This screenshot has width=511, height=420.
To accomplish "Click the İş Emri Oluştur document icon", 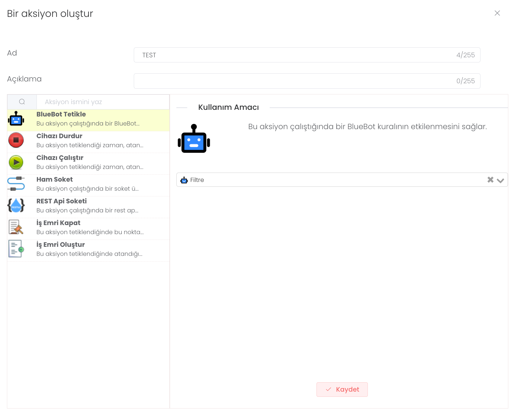I will pyautogui.click(x=16, y=249).
